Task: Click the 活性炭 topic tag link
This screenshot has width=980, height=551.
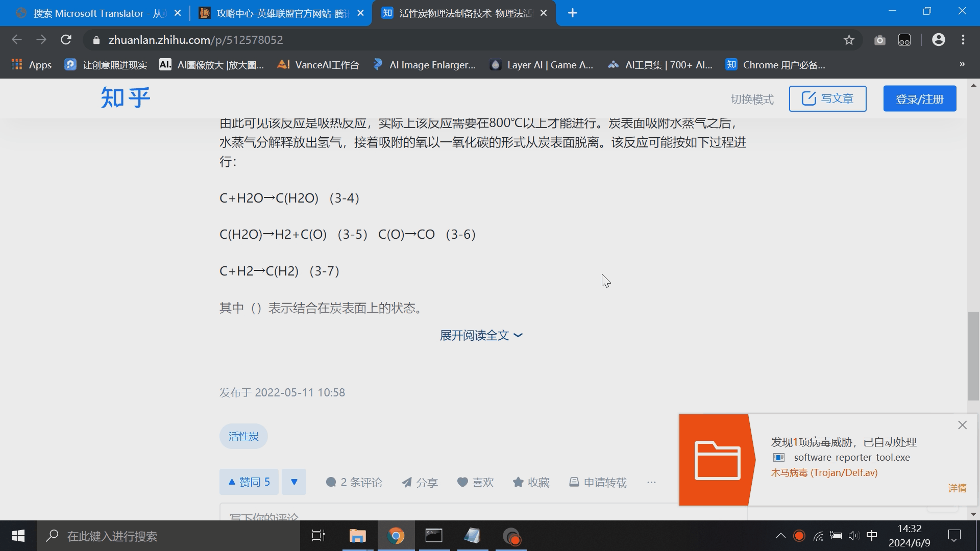Action: click(243, 436)
